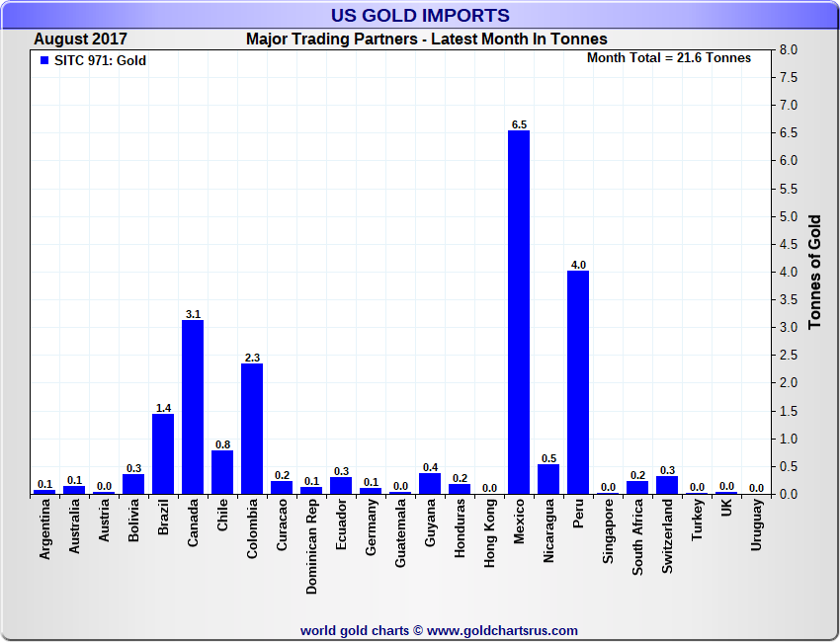Viewport: 840px width, 642px height.
Task: Select the Peru bar showing 4.0
Action: pyautogui.click(x=578, y=382)
